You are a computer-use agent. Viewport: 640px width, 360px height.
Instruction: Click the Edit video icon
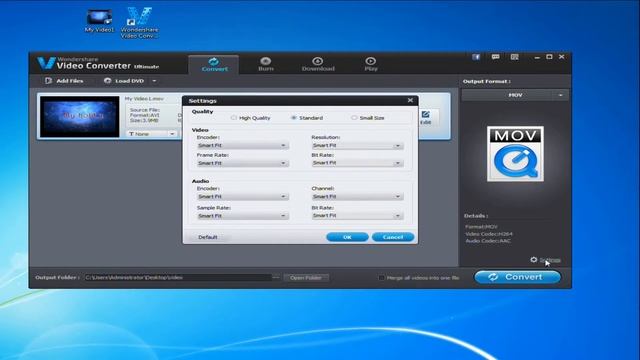pos(425,118)
